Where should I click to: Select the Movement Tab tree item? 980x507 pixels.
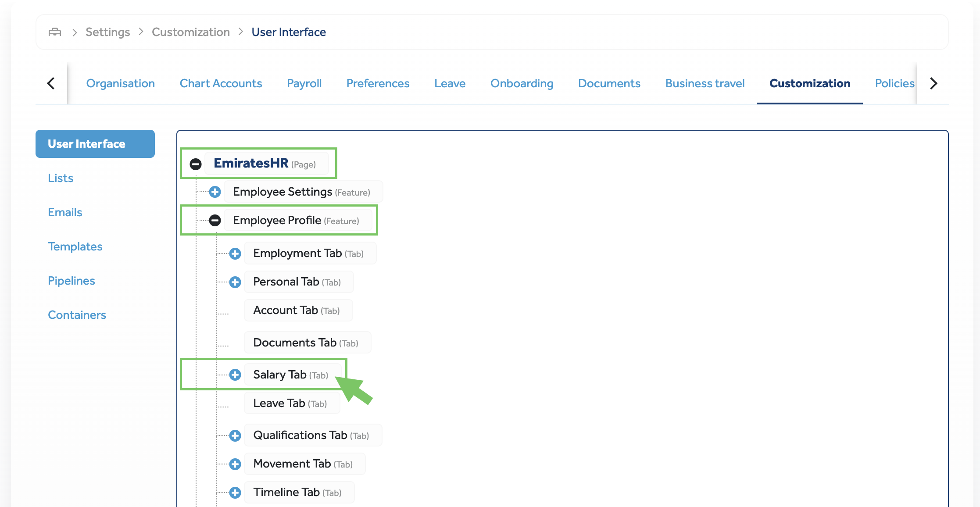coord(305,464)
